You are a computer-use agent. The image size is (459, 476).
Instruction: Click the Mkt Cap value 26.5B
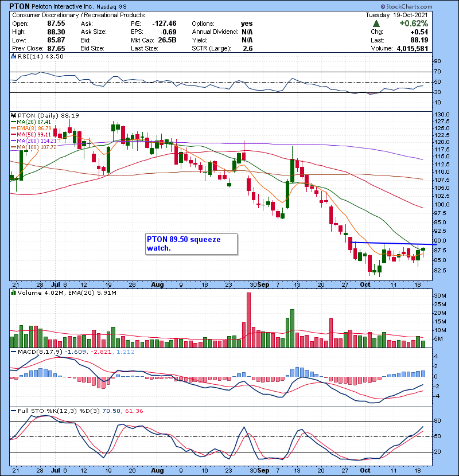click(168, 40)
